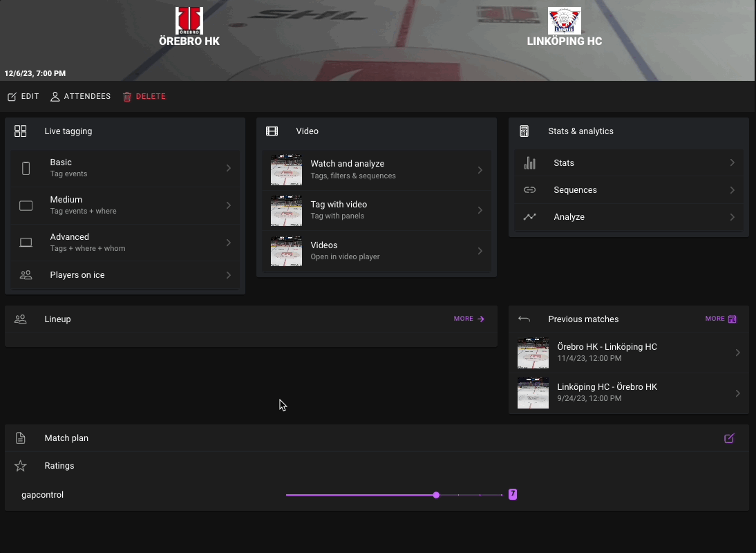Open Medium tag events + where
Viewport: 756px width, 553px height.
tap(124, 205)
